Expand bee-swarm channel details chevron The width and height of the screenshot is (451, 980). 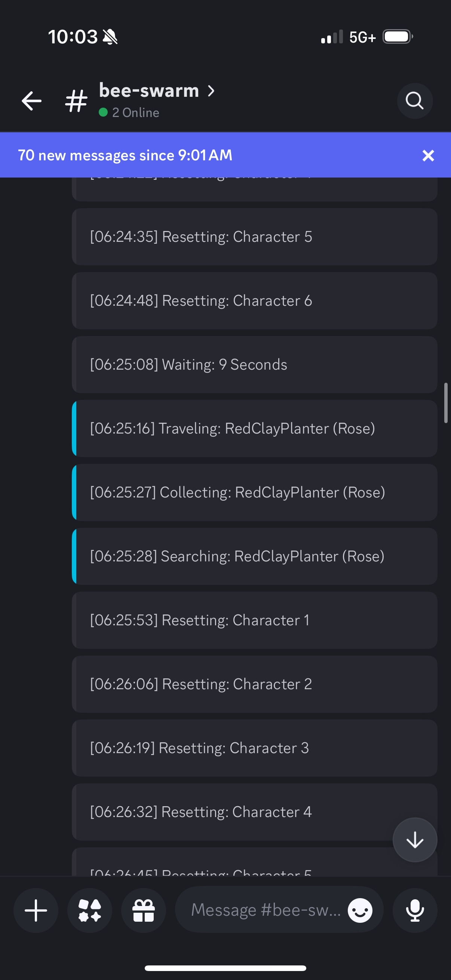click(x=211, y=90)
